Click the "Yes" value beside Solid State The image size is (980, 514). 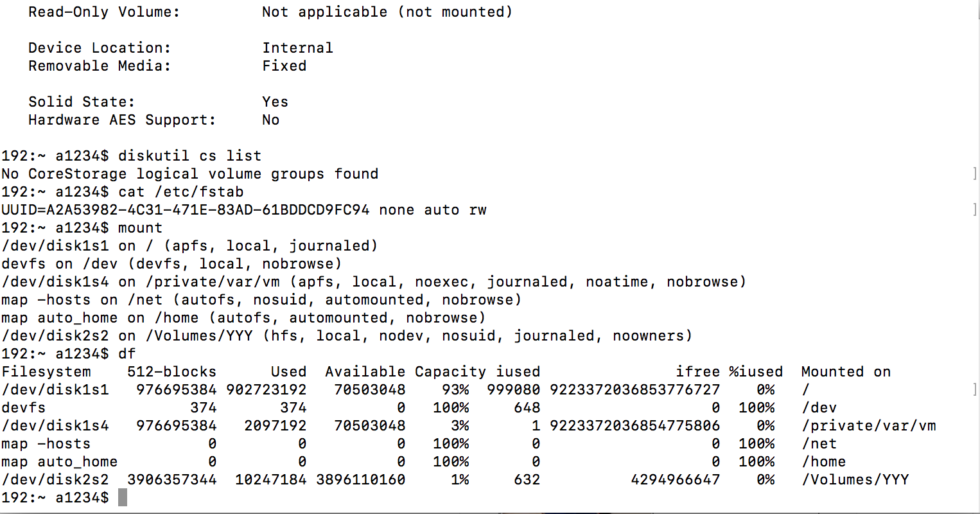(275, 102)
